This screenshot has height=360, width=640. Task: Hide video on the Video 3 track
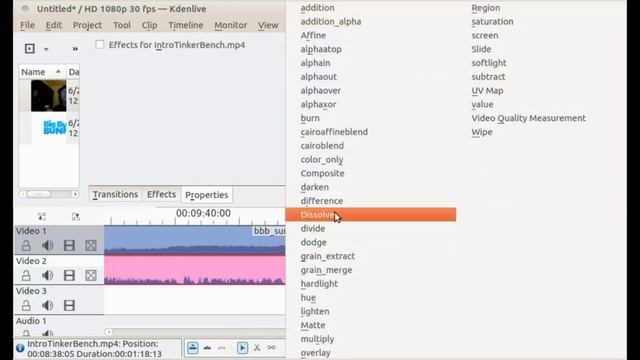69,305
